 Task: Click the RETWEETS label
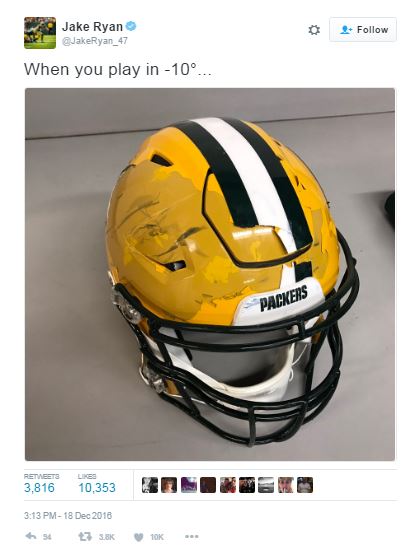pos(41,476)
